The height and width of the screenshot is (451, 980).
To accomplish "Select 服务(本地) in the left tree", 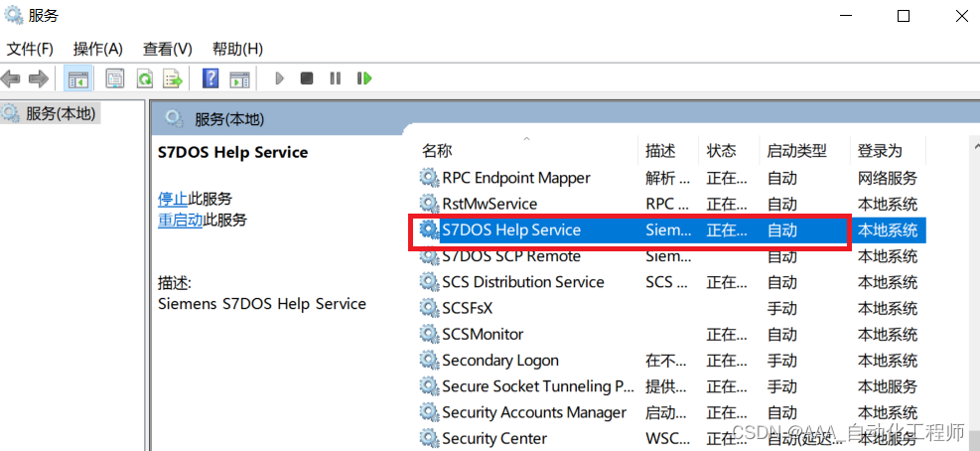I will 60,114.
